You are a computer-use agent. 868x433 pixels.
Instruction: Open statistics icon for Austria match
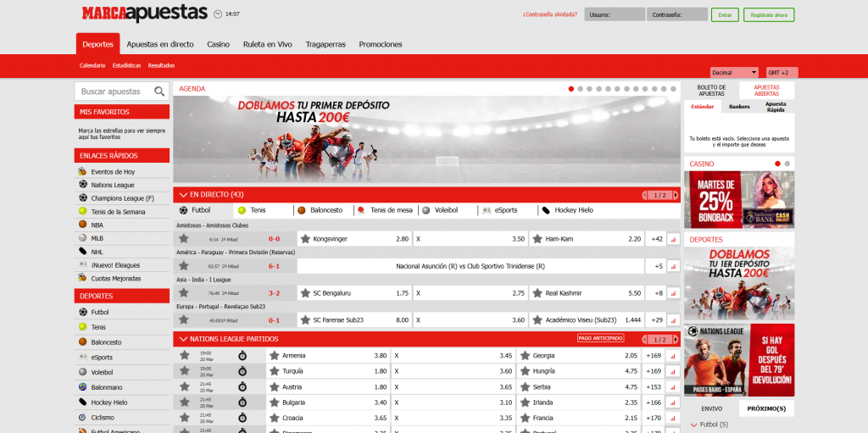pyautogui.click(x=673, y=387)
